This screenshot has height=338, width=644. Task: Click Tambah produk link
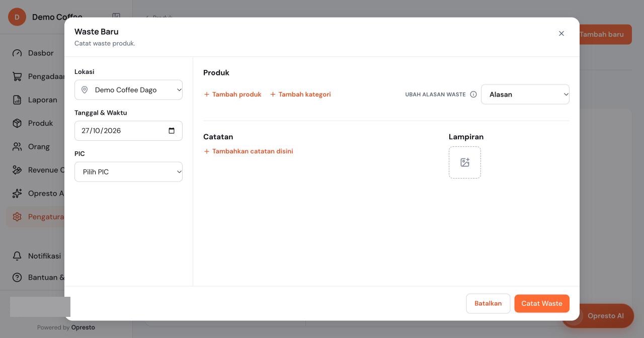232,95
